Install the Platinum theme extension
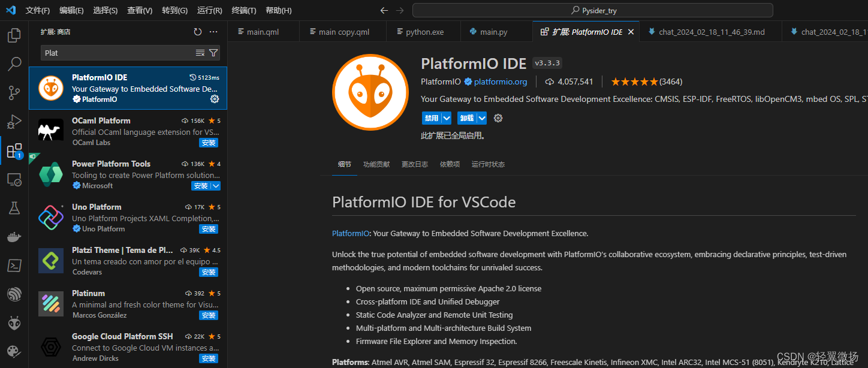The image size is (868, 368). 209,315
